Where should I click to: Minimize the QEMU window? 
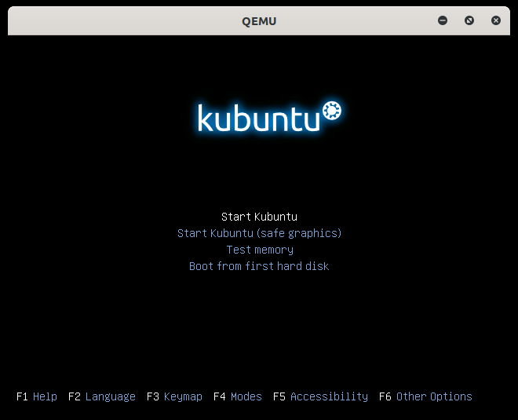(443, 20)
